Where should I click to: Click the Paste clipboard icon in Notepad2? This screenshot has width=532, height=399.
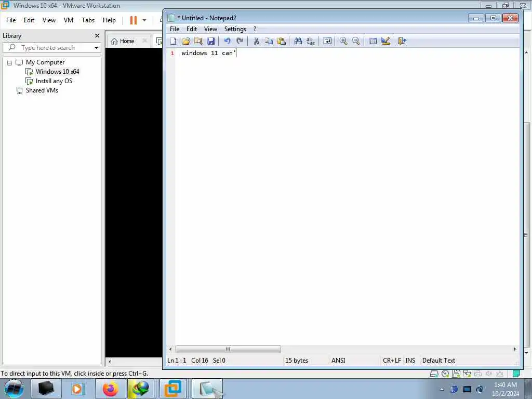tap(281, 41)
